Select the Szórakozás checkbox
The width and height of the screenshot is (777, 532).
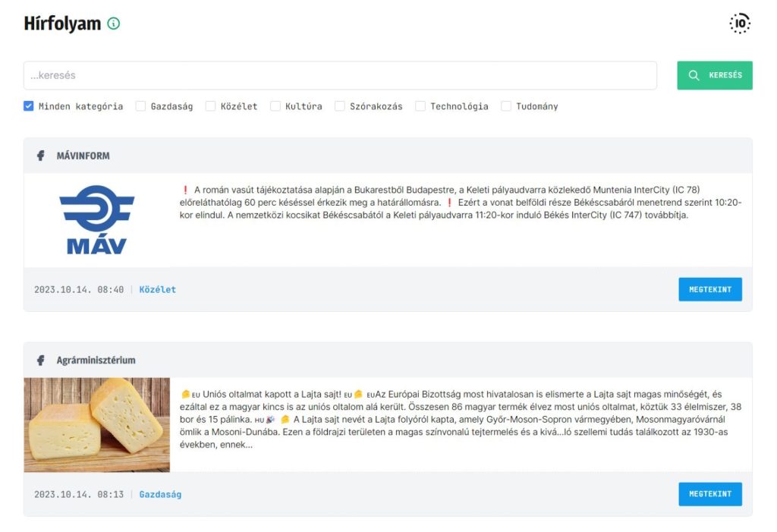(x=340, y=106)
